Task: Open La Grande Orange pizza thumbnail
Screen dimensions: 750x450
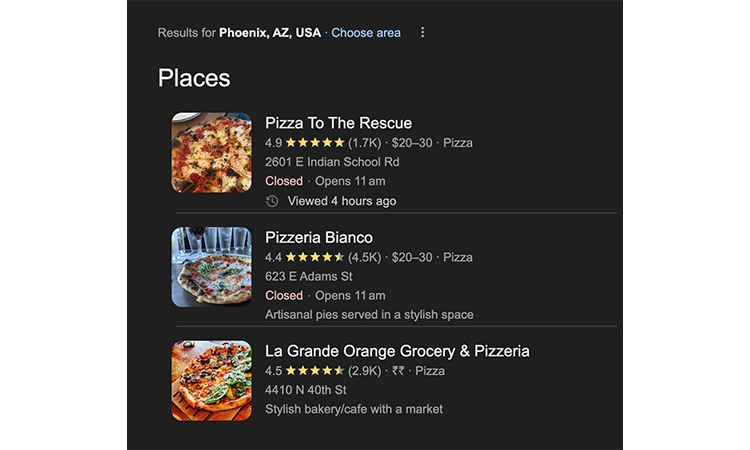Action: tap(211, 380)
